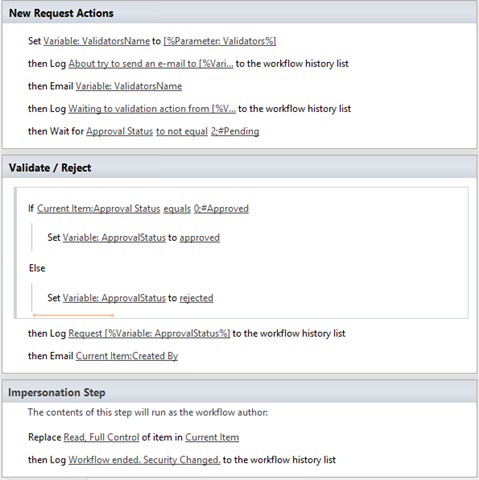Click the orange insertion line below Else block
Viewport: 479px width, 480px height.
click(73, 315)
